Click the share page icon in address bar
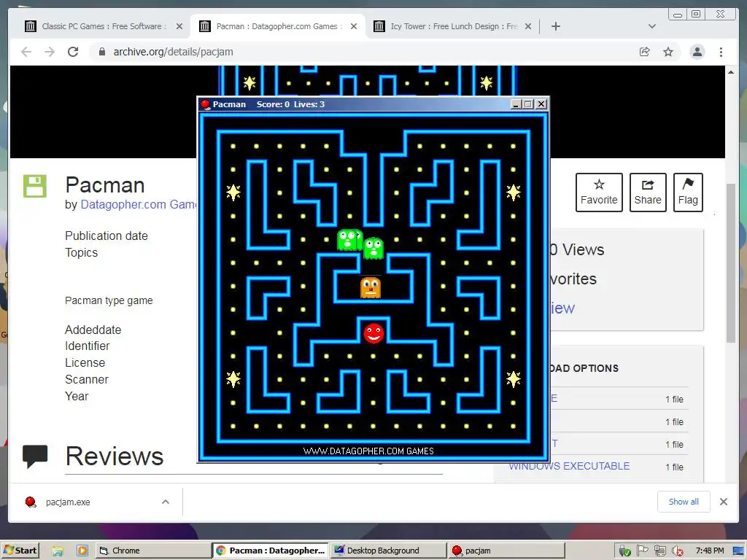 click(x=645, y=52)
